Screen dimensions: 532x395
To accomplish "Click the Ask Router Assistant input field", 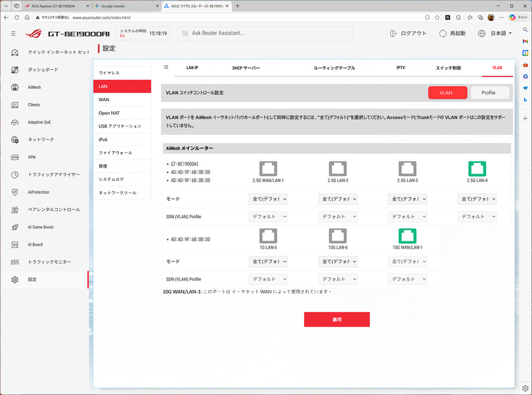I will (x=265, y=33).
